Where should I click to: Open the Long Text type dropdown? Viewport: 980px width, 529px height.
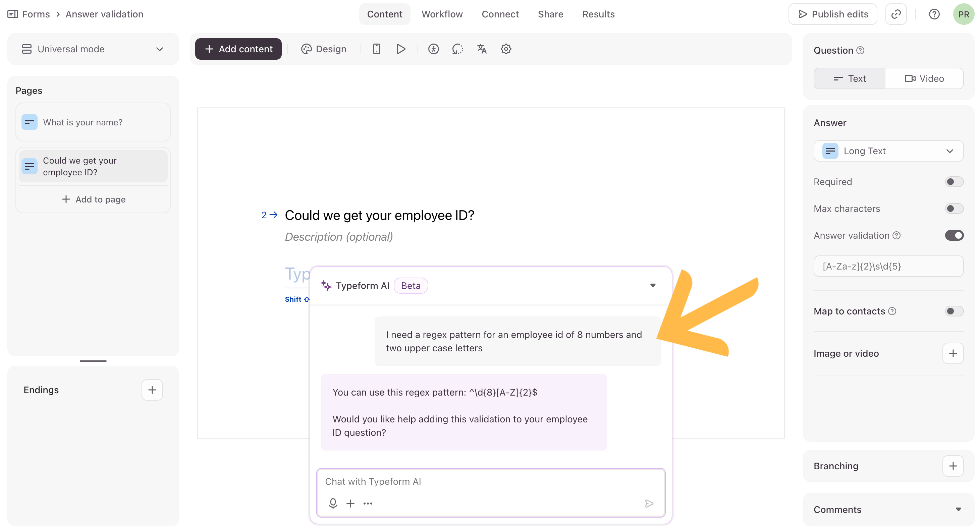click(888, 151)
